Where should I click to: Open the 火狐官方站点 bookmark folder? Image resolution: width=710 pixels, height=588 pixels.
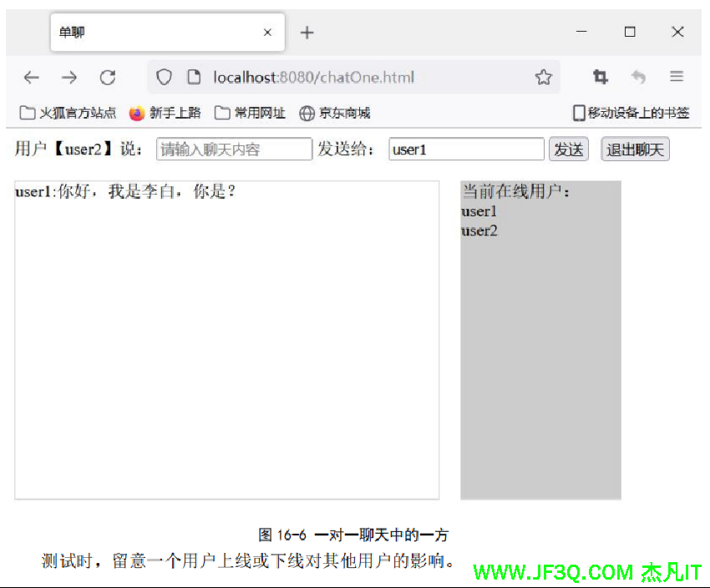tap(68, 113)
